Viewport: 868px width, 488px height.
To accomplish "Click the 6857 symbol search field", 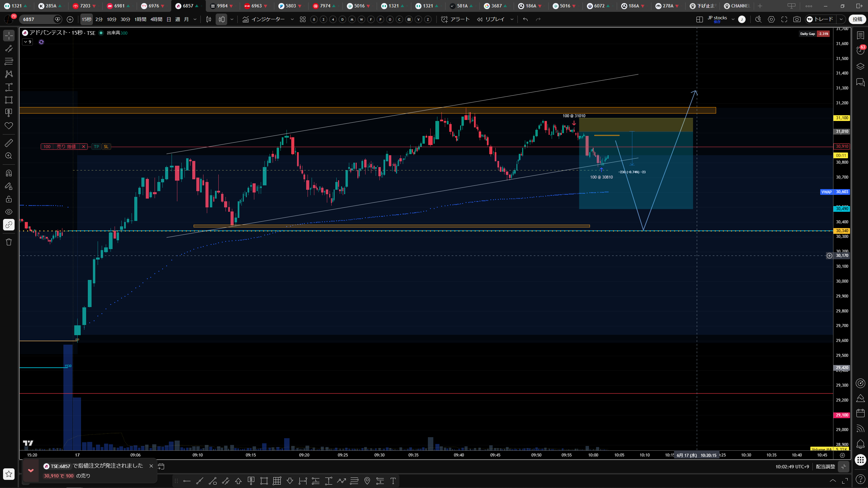I will point(38,19).
